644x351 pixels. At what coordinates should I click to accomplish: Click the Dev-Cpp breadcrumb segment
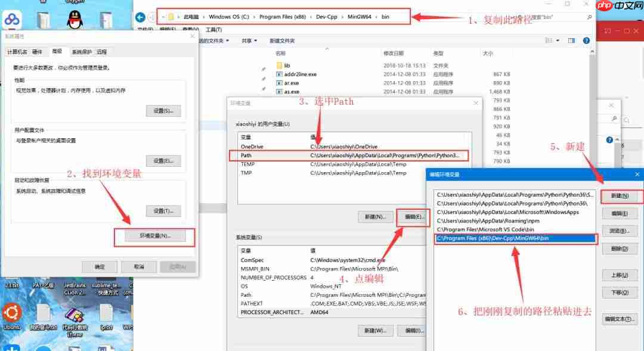coord(327,17)
